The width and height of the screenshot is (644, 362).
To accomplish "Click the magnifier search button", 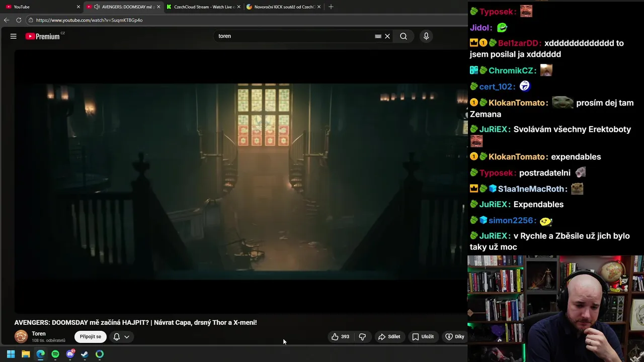I will [x=404, y=36].
